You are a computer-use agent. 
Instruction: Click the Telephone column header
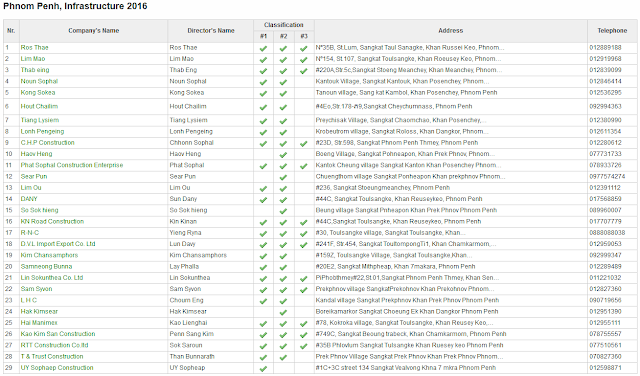[612, 31]
